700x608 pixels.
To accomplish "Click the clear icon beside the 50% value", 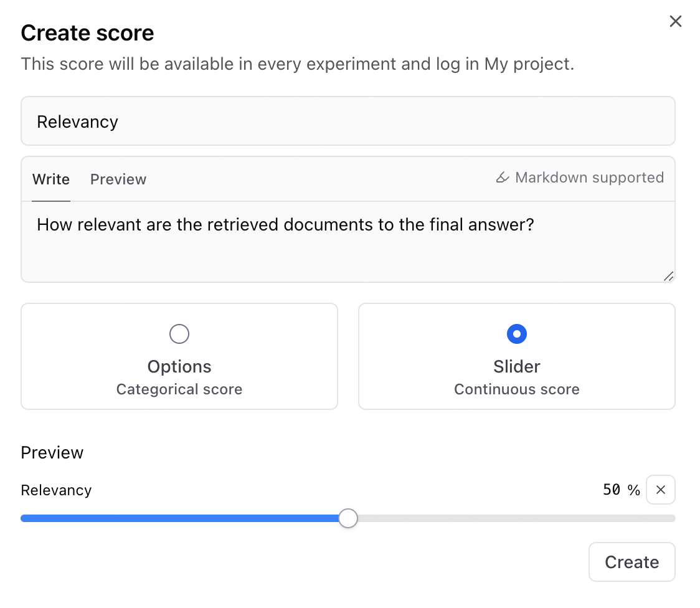I will click(660, 490).
